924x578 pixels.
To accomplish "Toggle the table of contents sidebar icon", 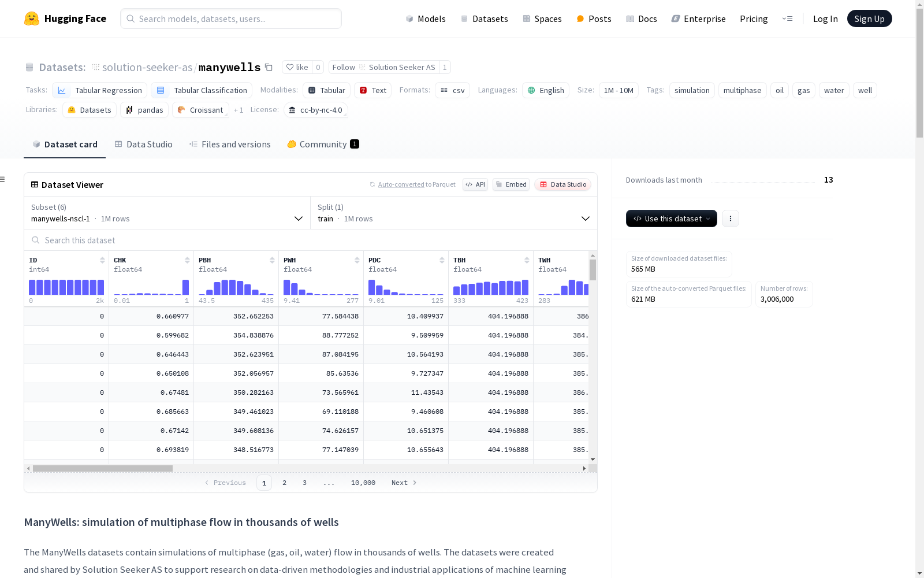I will pyautogui.click(x=2, y=179).
